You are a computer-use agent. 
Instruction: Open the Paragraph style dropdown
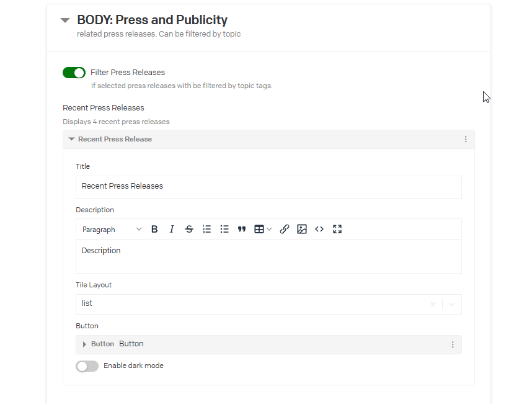point(112,230)
